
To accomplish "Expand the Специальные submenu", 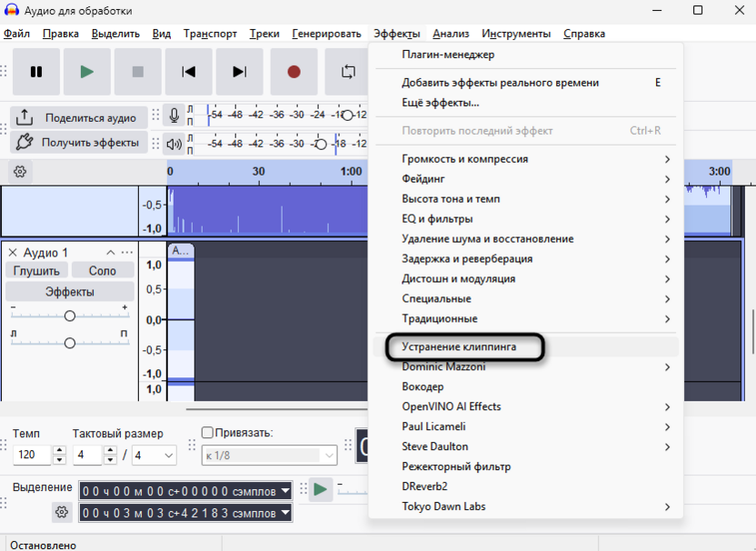I will coord(525,298).
